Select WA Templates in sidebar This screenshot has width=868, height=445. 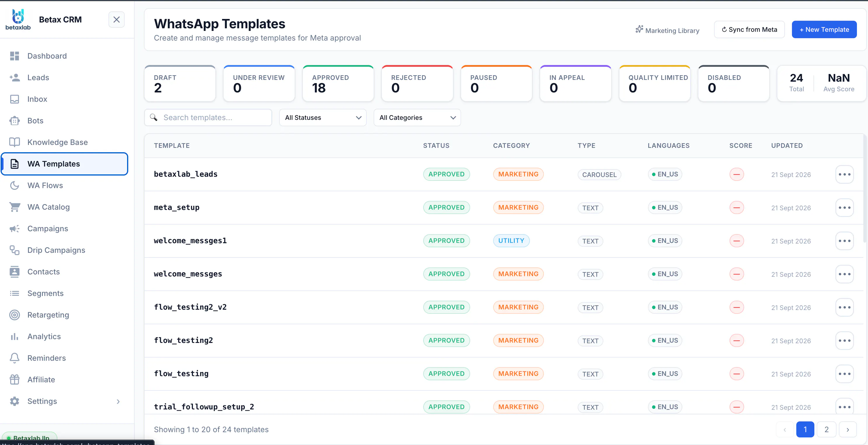65,164
